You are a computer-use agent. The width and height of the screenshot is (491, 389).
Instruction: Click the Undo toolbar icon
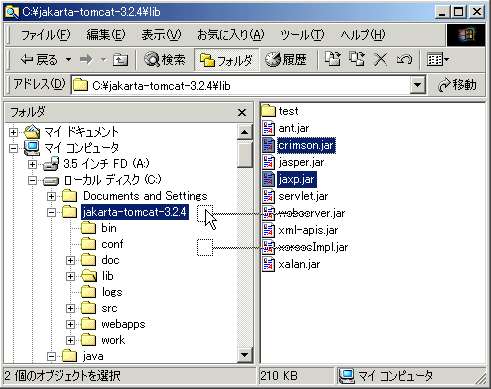pos(404,60)
